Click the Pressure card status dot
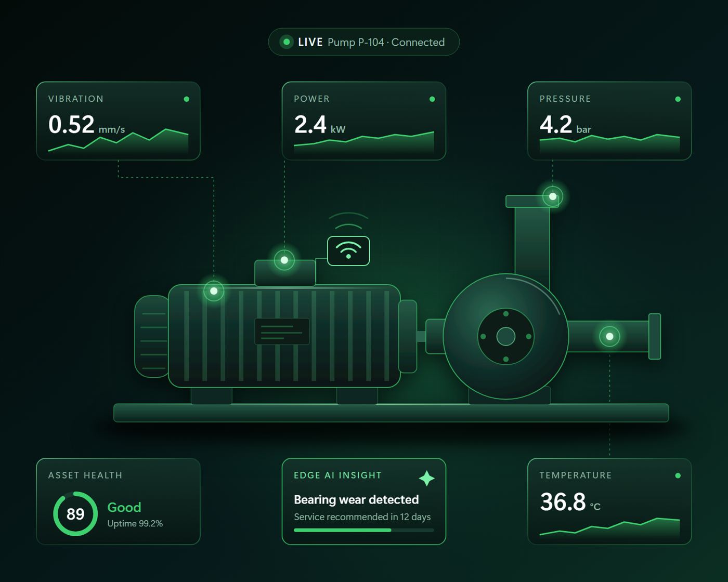This screenshot has height=582, width=728. coord(678,99)
